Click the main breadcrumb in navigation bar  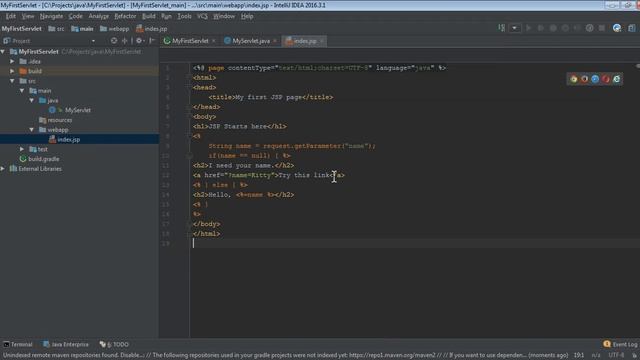coord(82,29)
